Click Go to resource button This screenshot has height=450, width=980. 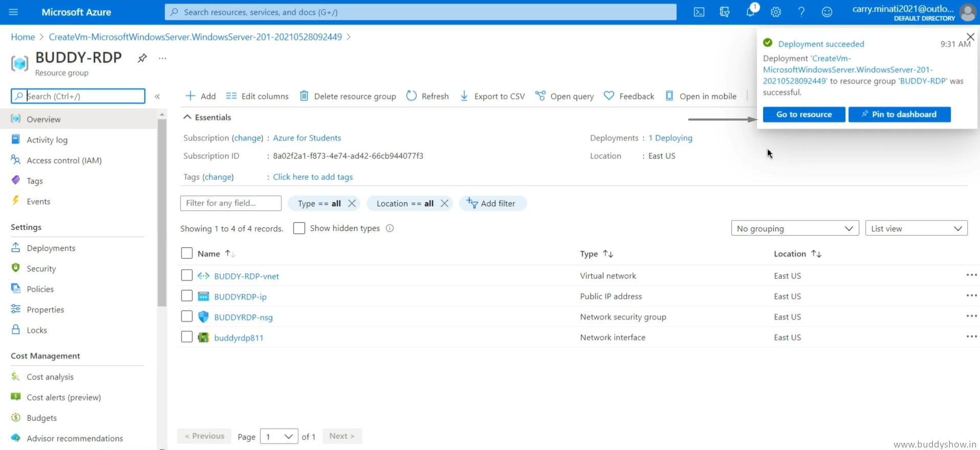(804, 114)
